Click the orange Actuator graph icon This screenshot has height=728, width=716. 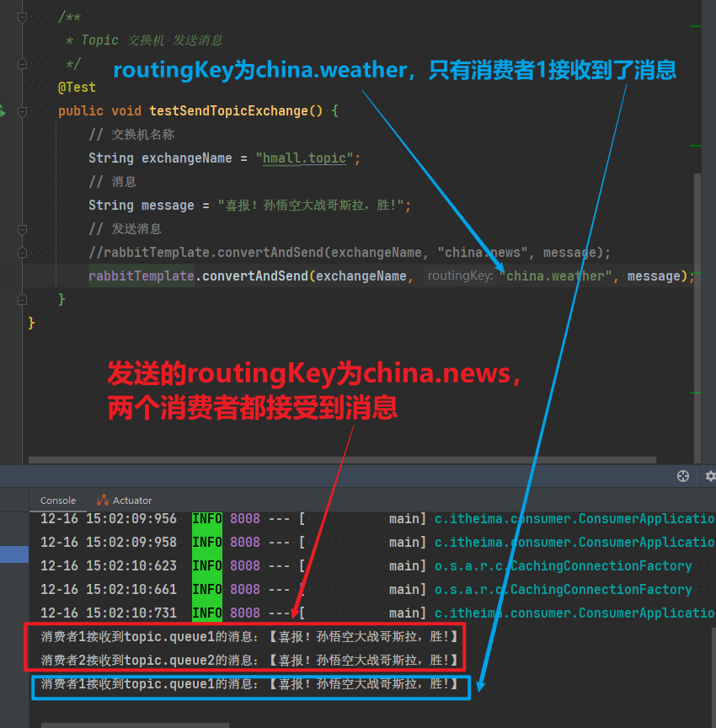(104, 500)
